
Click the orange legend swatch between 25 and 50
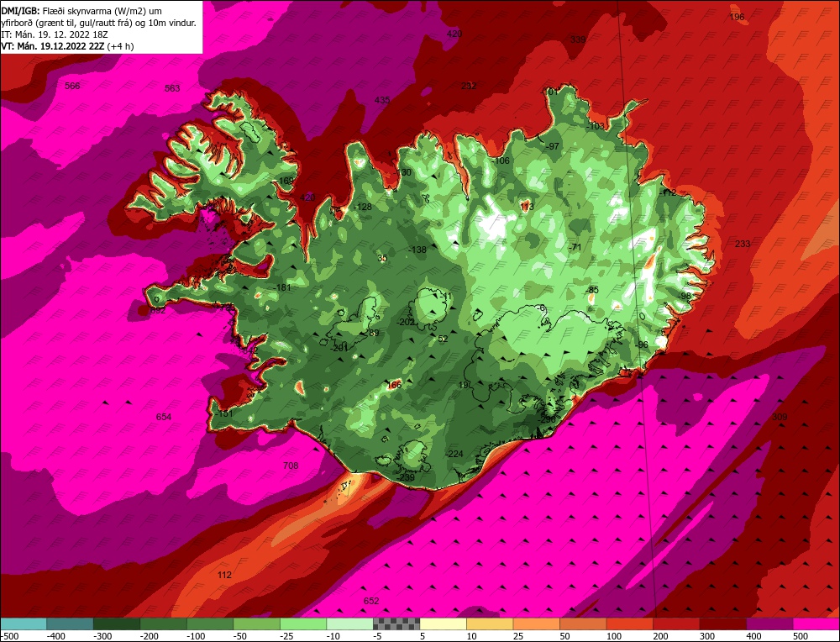click(536, 624)
